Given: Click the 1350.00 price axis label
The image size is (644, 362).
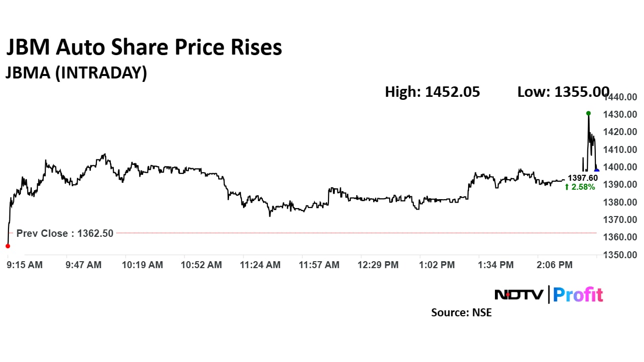Looking at the screenshot, I should (x=620, y=255).
